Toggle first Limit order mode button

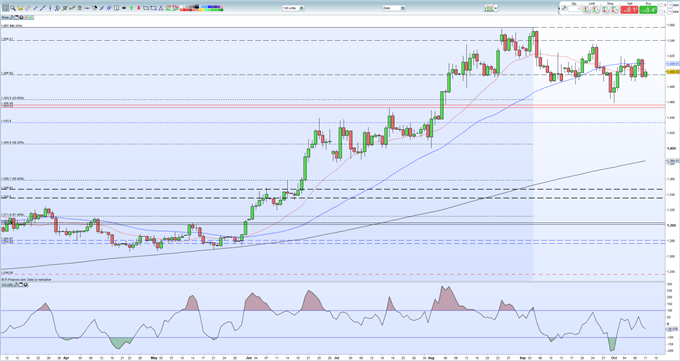(x=587, y=10)
